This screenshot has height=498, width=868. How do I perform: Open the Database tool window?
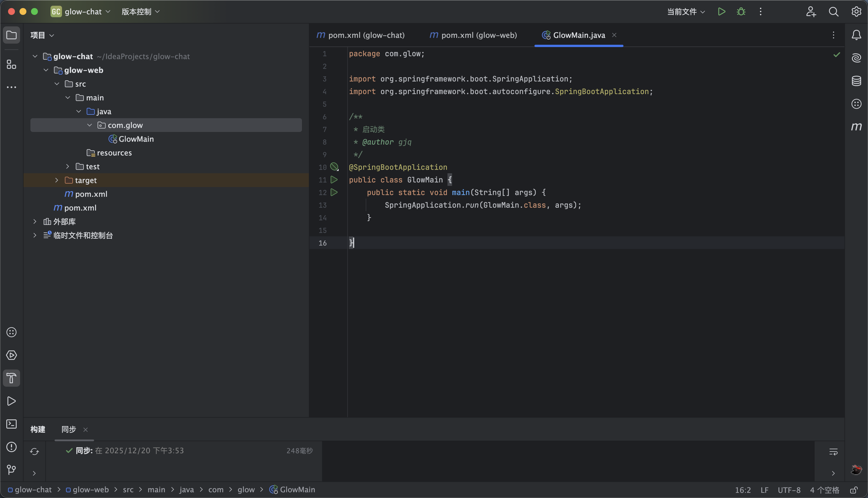click(x=856, y=81)
